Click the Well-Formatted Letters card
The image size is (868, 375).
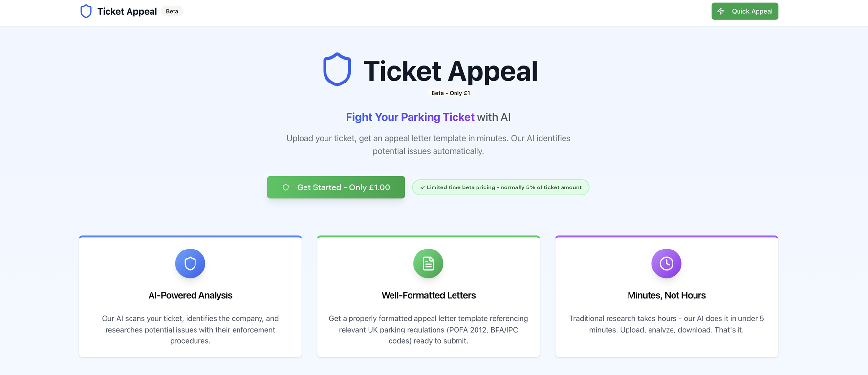[428, 296]
